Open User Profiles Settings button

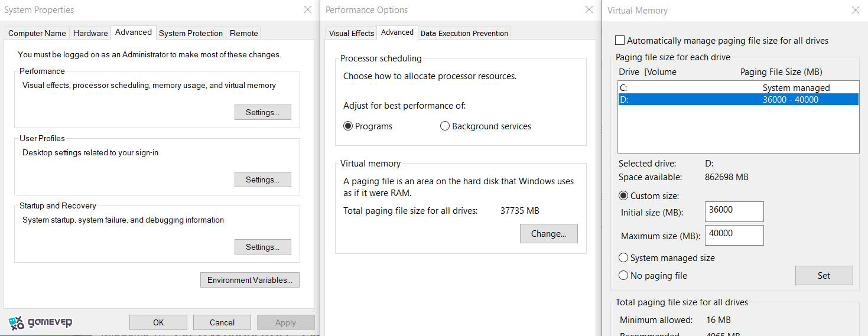tap(263, 180)
